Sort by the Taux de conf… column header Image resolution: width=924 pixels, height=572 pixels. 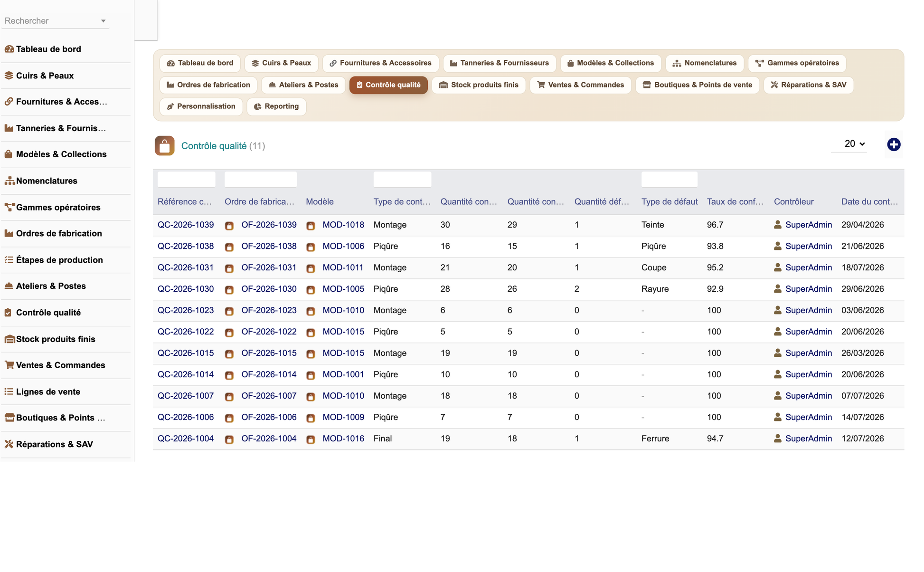point(735,201)
